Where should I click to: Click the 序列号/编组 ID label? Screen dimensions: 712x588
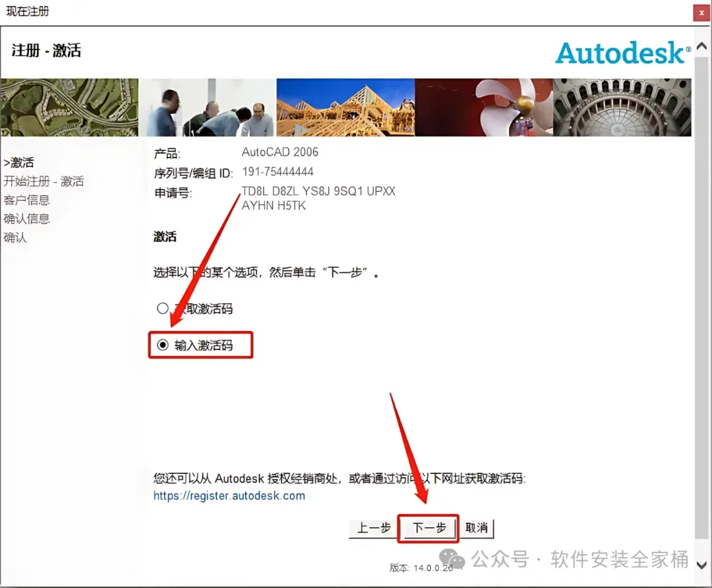(193, 173)
